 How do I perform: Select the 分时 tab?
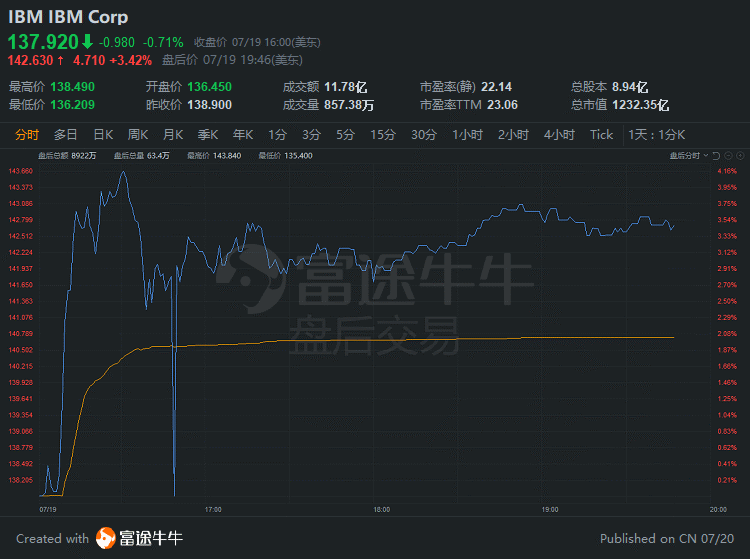click(27, 135)
